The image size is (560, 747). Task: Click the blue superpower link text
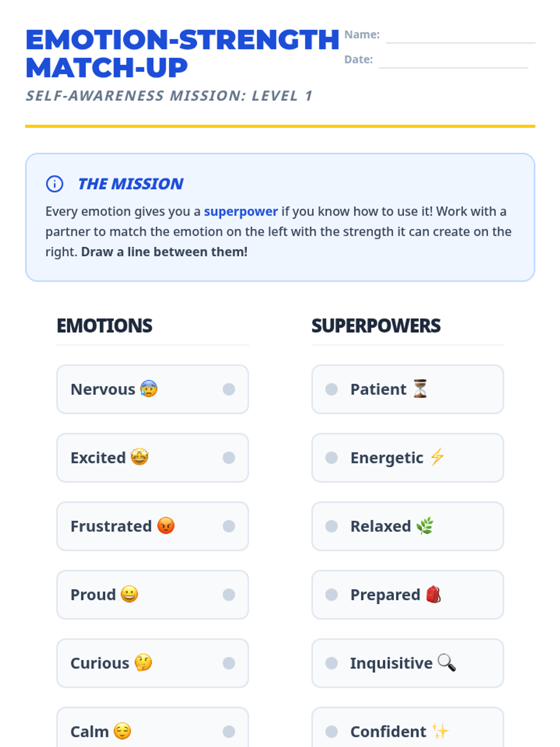pos(241,211)
